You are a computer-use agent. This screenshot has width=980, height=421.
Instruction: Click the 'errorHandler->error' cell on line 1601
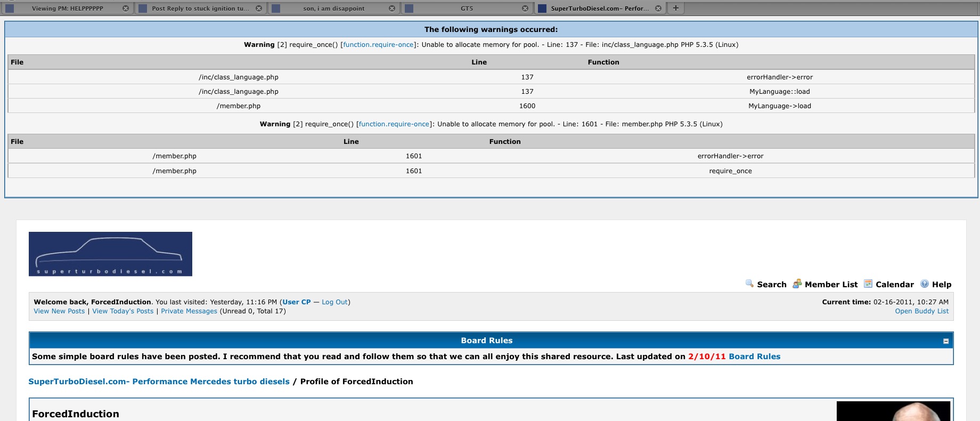tap(731, 156)
